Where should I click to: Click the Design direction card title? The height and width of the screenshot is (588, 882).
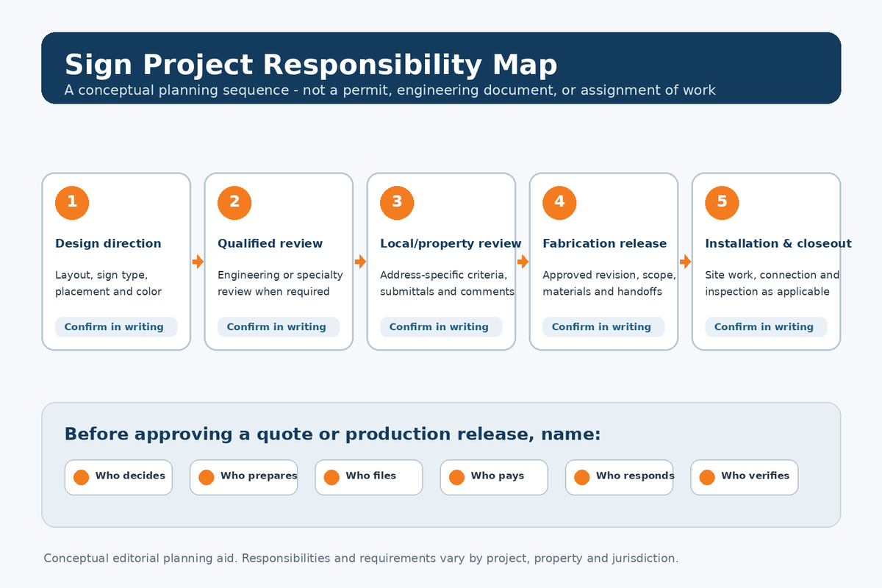108,243
